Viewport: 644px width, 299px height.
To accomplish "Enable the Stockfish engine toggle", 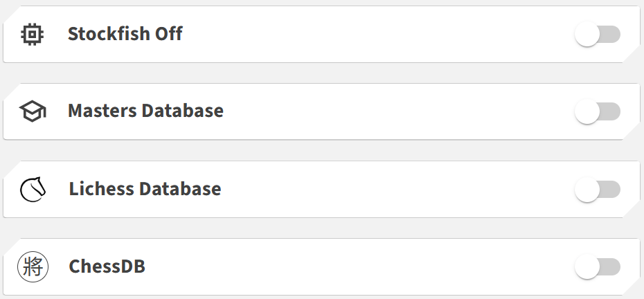I will coord(597,34).
